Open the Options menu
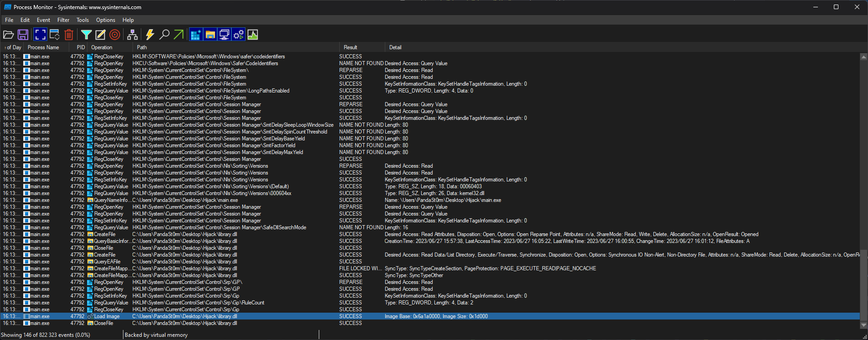The image size is (868, 340). point(106,20)
